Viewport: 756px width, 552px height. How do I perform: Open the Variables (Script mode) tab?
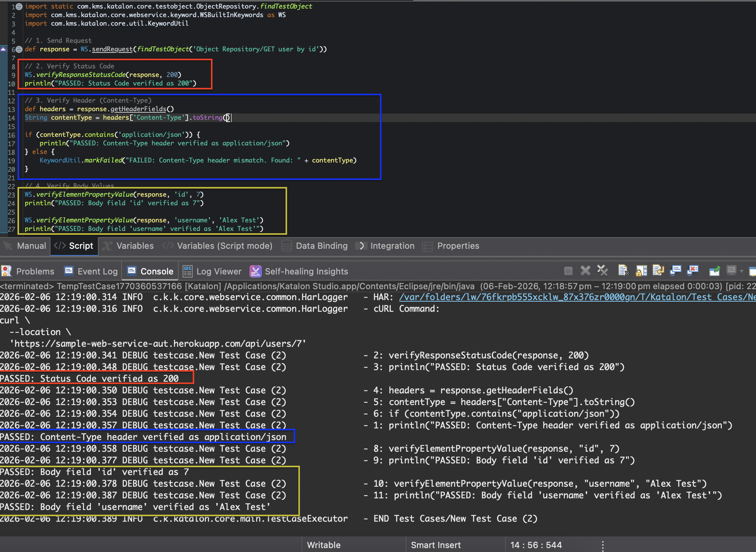(x=224, y=246)
